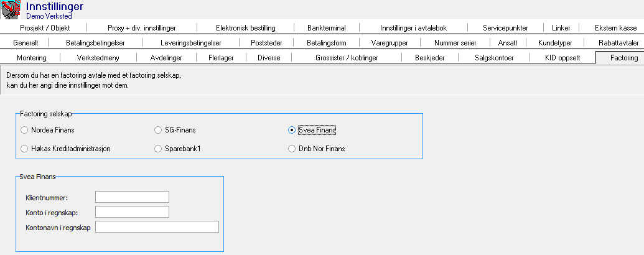
Task: Click the Klientnummer input field
Action: tap(132, 197)
